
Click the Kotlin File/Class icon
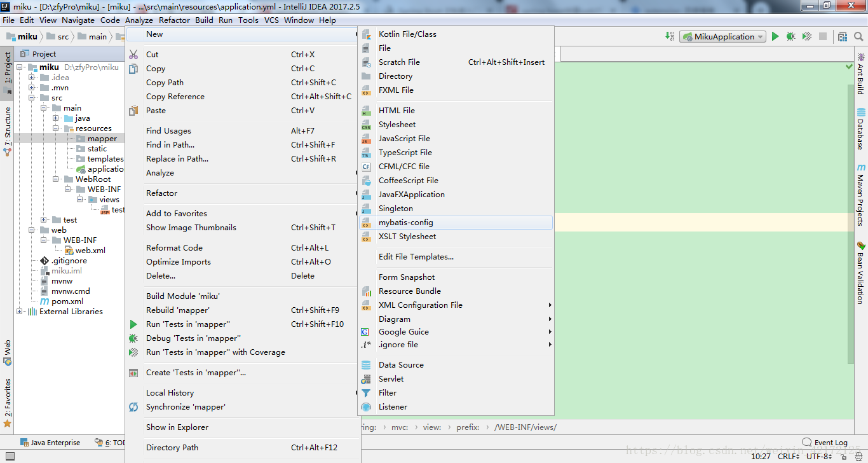point(366,34)
